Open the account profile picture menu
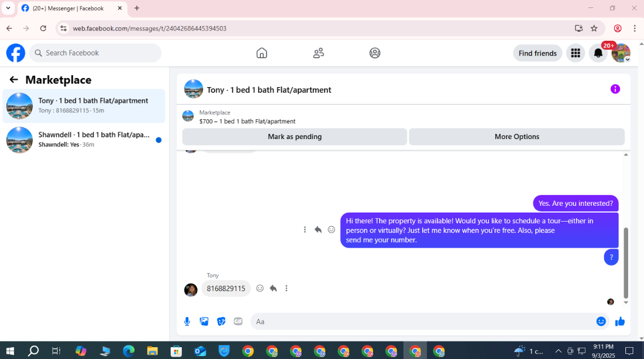644x359 pixels. pyautogui.click(x=621, y=53)
